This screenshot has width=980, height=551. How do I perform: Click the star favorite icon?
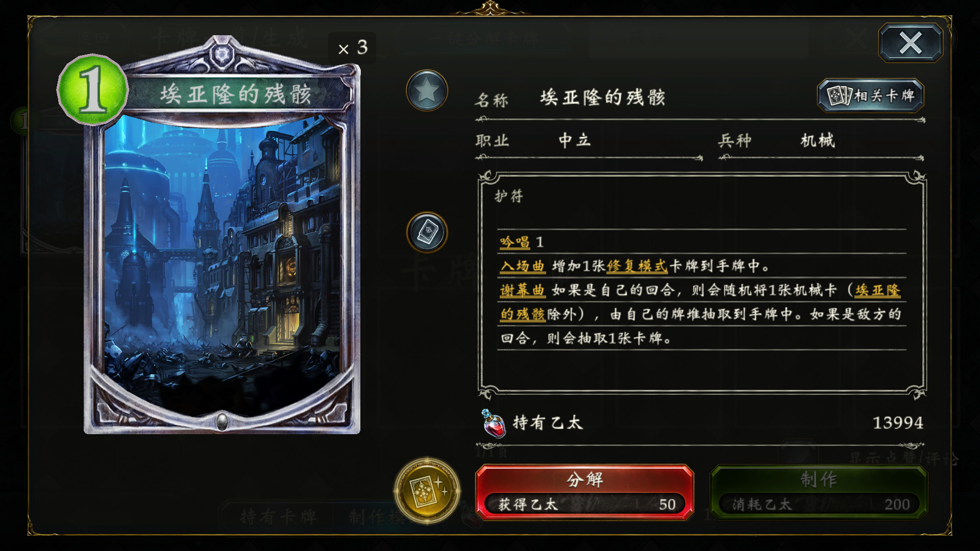pyautogui.click(x=427, y=91)
